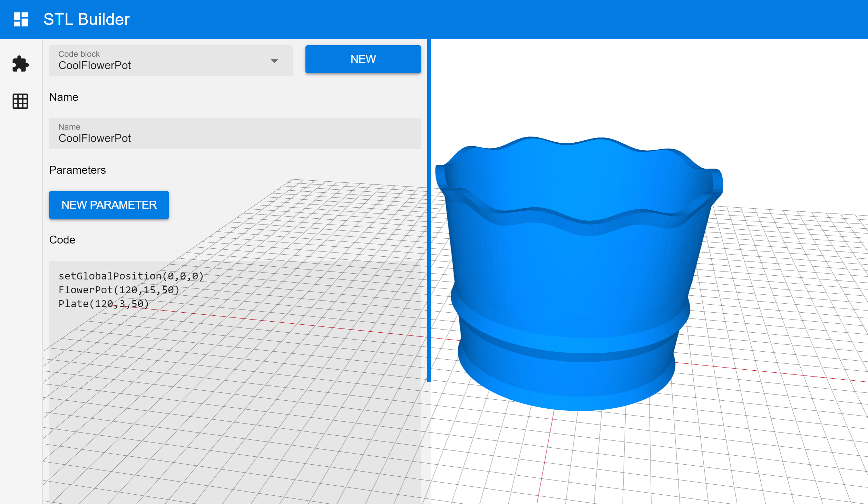
Task: Click the Plate(120,3,50) code line
Action: coord(104,304)
